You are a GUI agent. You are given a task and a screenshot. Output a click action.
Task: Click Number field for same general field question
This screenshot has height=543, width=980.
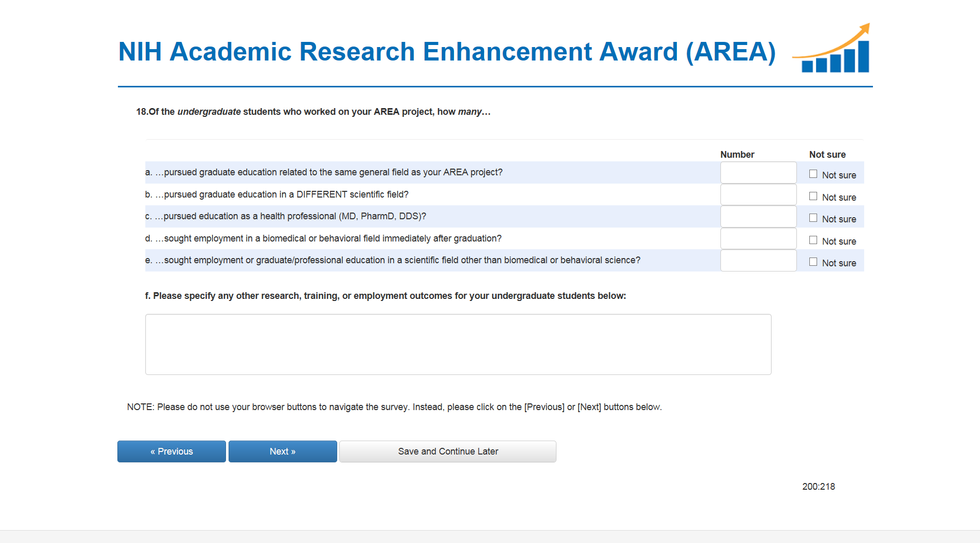click(x=758, y=173)
